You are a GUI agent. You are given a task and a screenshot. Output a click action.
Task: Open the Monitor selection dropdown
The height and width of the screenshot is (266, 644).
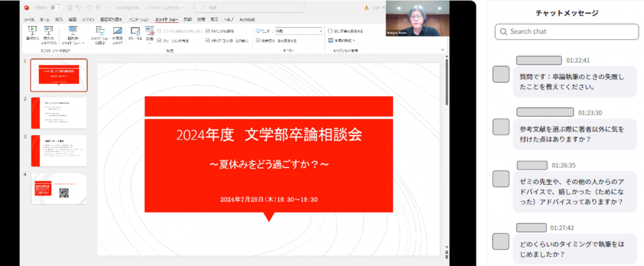click(x=320, y=31)
